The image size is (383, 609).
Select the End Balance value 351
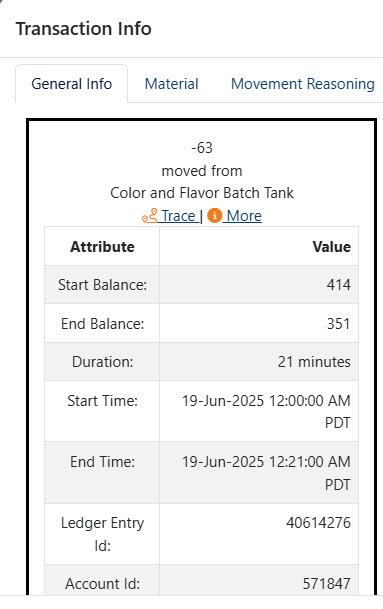pos(338,323)
